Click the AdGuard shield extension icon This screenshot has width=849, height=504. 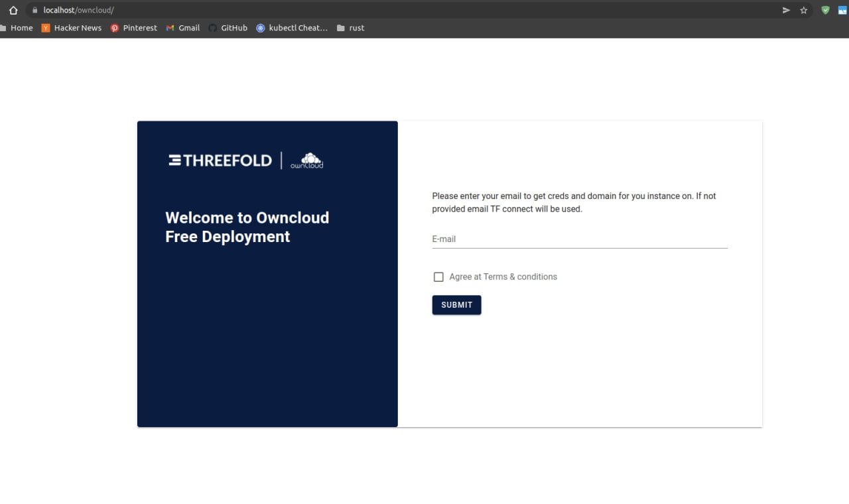point(824,10)
